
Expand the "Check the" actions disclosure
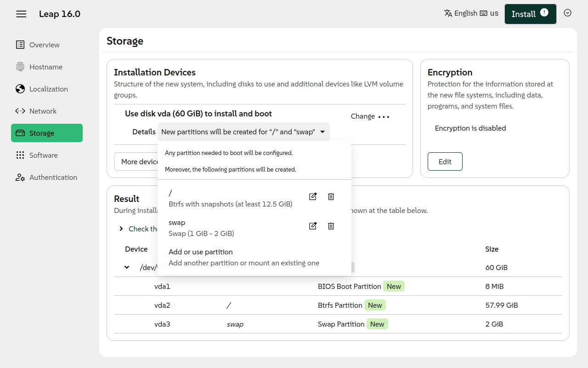coord(121,229)
